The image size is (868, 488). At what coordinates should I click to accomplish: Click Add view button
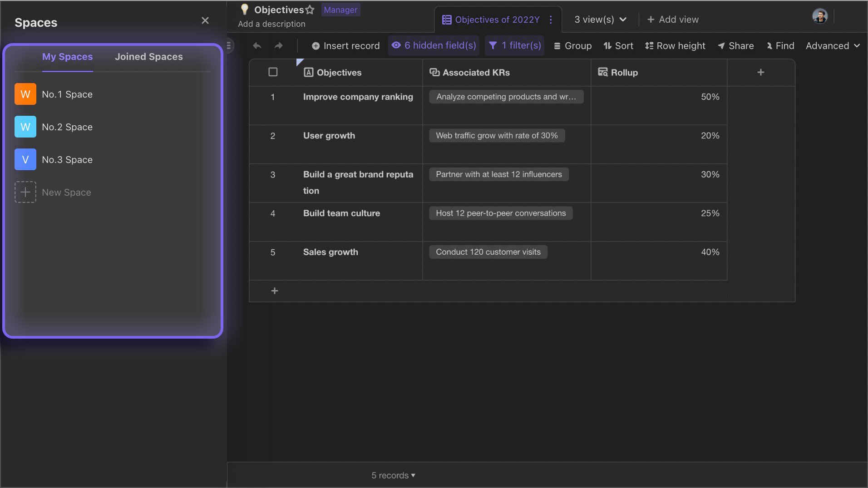click(673, 20)
